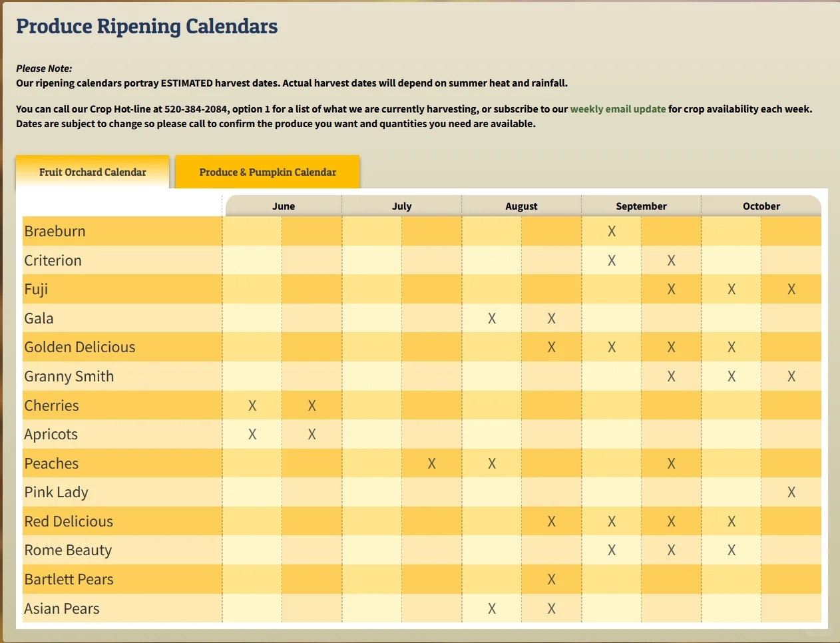
Task: Select the Pink Lady row label
Action: [57, 493]
